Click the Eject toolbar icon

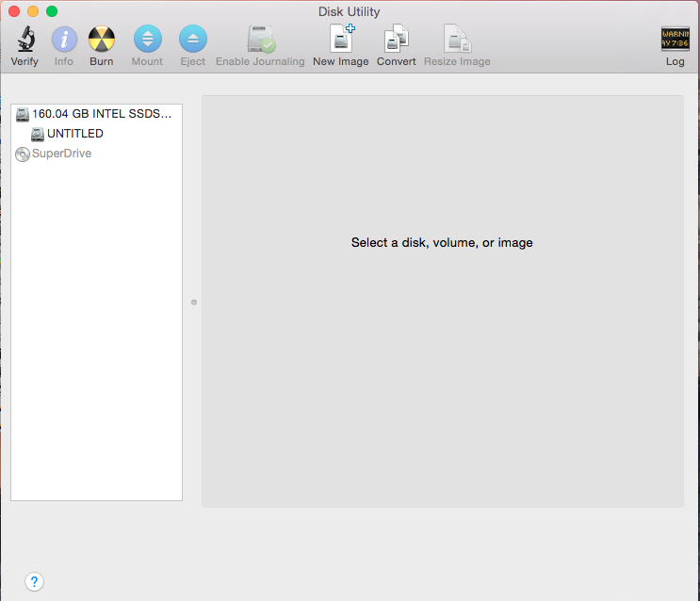(x=193, y=39)
